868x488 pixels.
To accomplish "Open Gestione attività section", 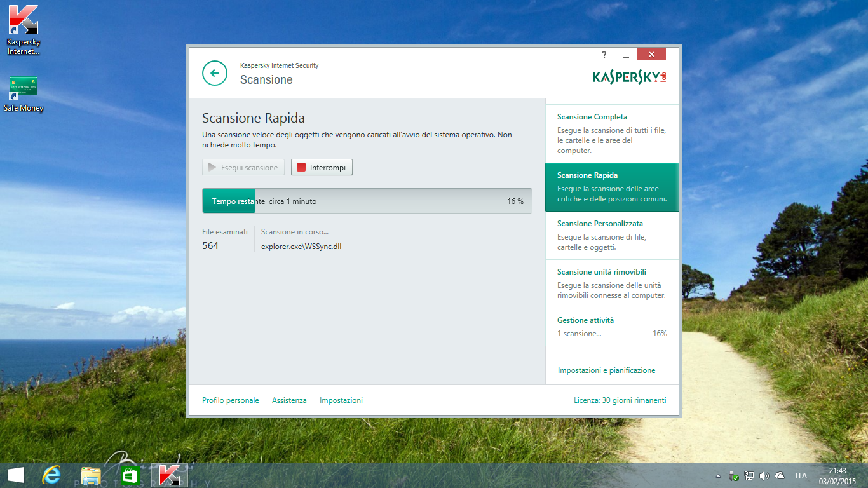I will click(x=612, y=327).
